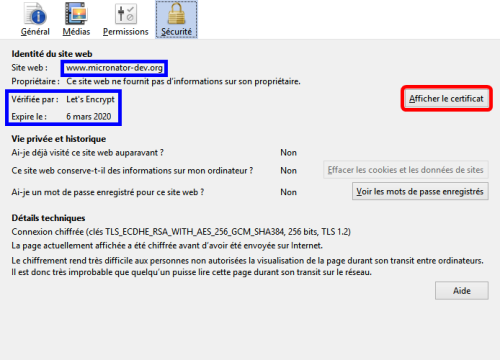The image size is (500, 360).
Task: Open the Permissions sliders icon
Action: 126,14
